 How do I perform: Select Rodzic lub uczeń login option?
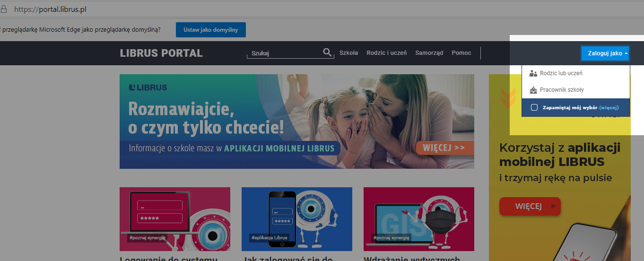click(x=576, y=73)
